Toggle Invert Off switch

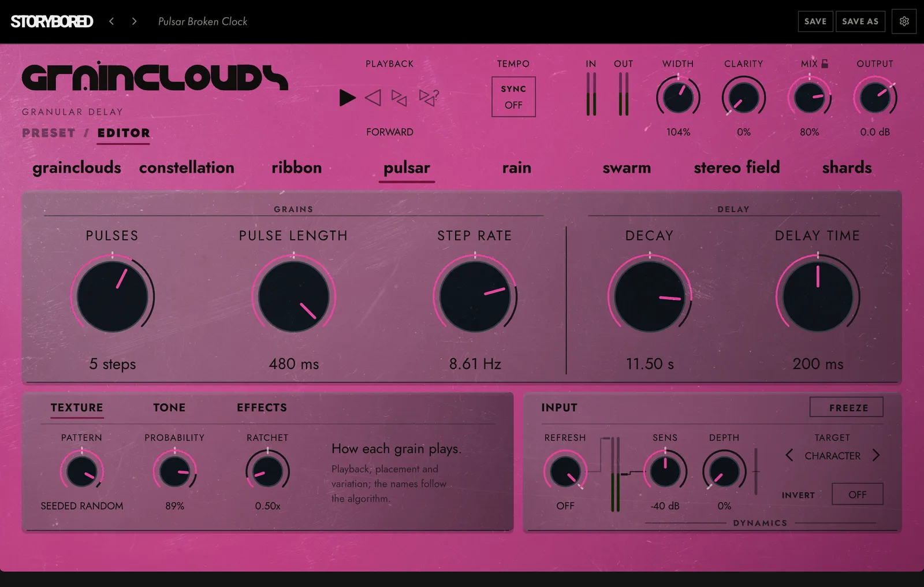[858, 494]
